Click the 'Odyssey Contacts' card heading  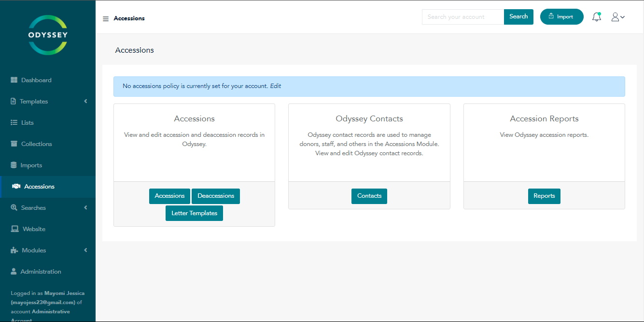369,119
